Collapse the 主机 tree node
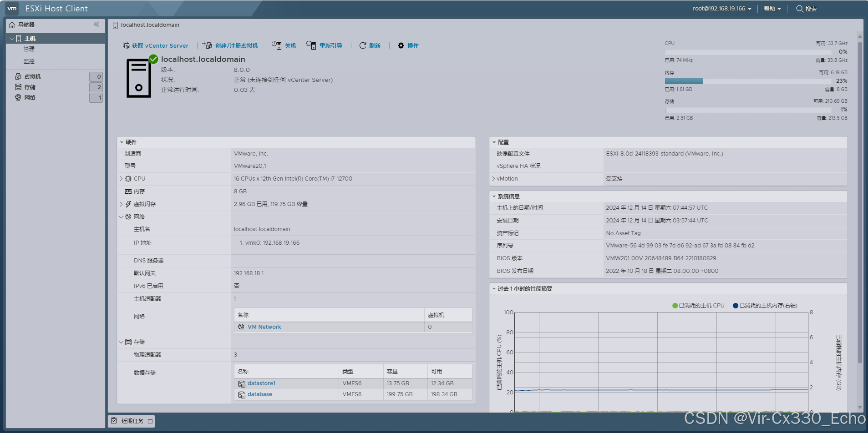 tap(11, 39)
